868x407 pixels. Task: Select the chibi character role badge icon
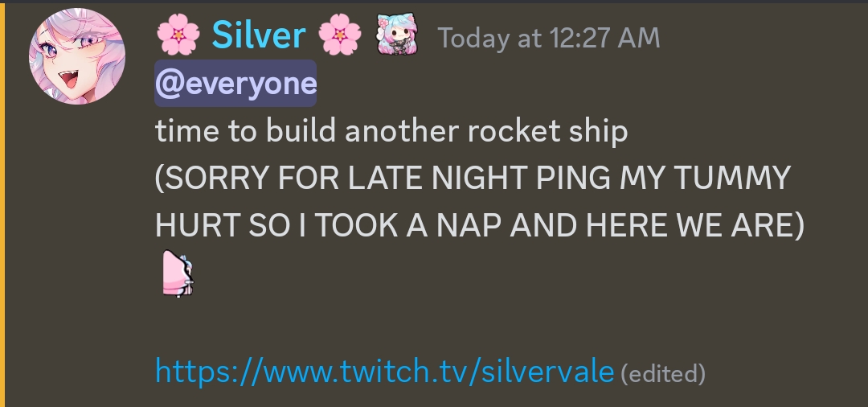(396, 35)
